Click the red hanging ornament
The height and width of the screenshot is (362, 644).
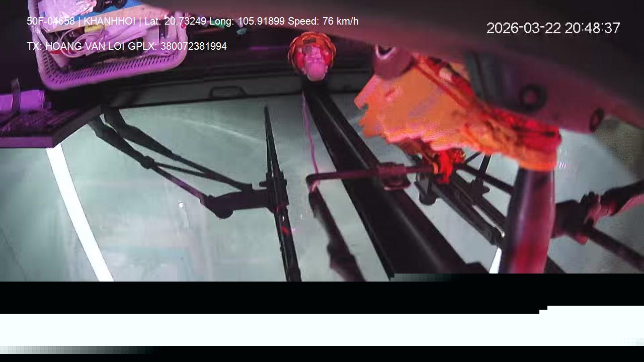tap(312, 54)
